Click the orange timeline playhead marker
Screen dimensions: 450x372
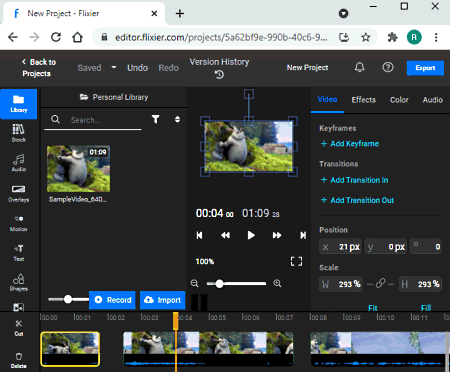pyautogui.click(x=175, y=321)
